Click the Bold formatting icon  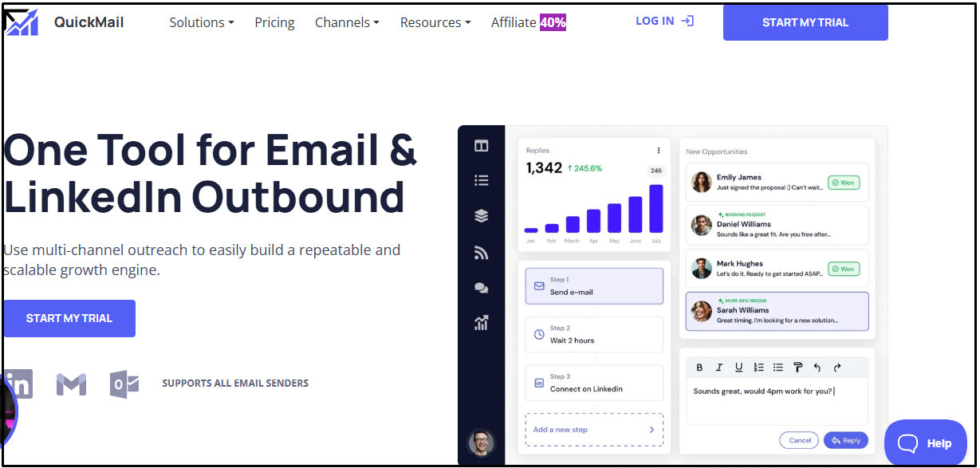point(699,368)
